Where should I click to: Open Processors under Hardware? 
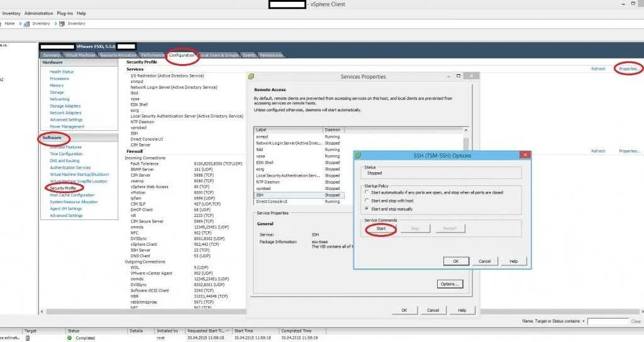tap(59, 79)
